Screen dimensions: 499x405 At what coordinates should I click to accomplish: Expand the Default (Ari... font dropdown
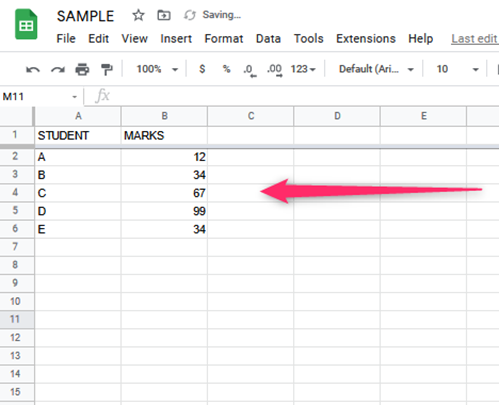click(x=376, y=69)
